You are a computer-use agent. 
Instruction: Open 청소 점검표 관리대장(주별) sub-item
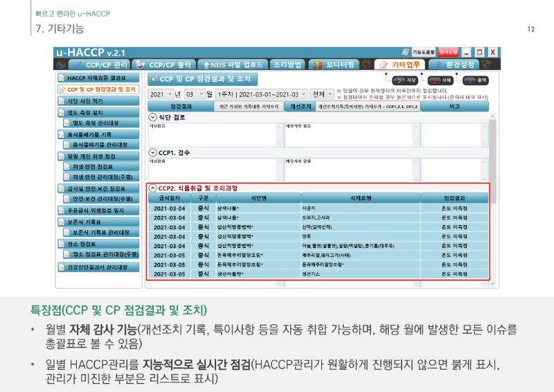[x=101, y=254]
